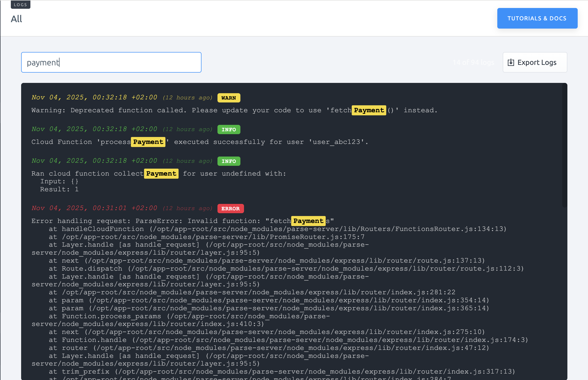This screenshot has width=588, height=380.
Task: Click the red ERROR badge on the ParseError log
Action: click(230, 209)
